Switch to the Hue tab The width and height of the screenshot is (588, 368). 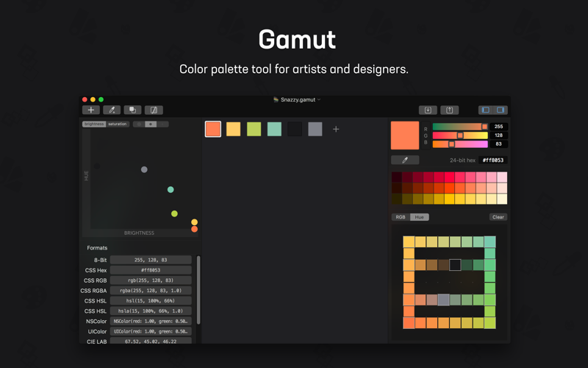coord(419,217)
